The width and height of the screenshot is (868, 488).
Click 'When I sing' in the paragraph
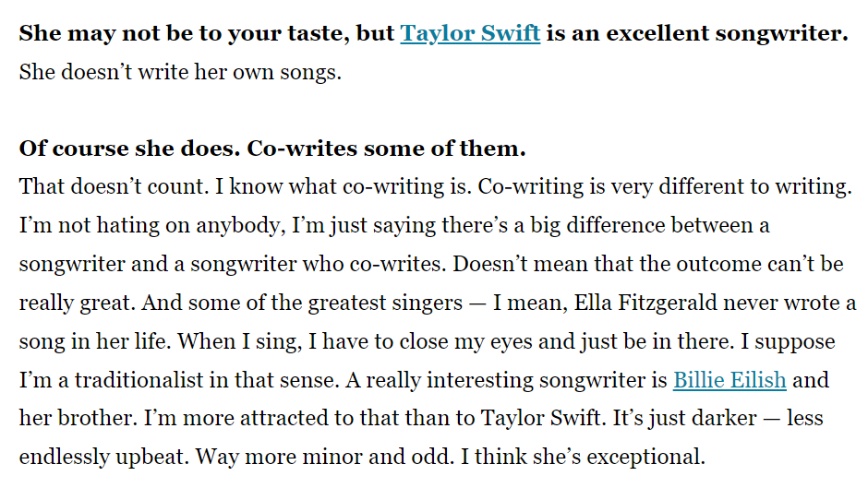[x=239, y=341]
